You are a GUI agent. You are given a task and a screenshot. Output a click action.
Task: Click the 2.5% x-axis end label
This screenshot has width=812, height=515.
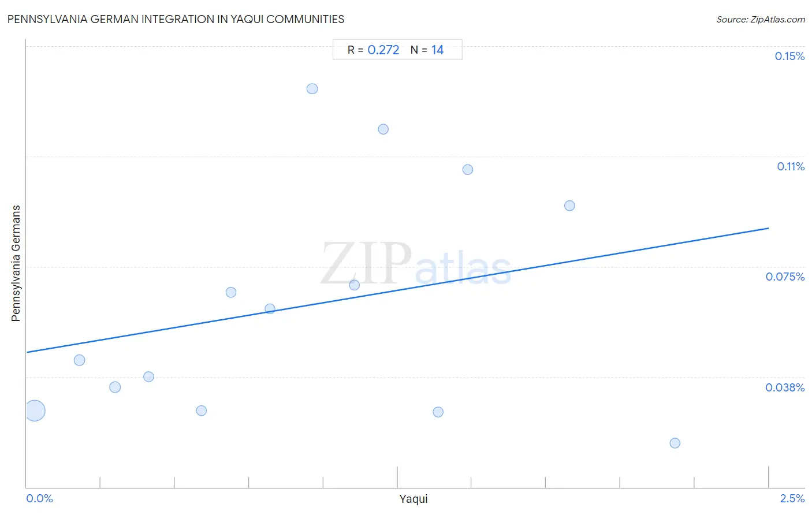[x=792, y=498]
